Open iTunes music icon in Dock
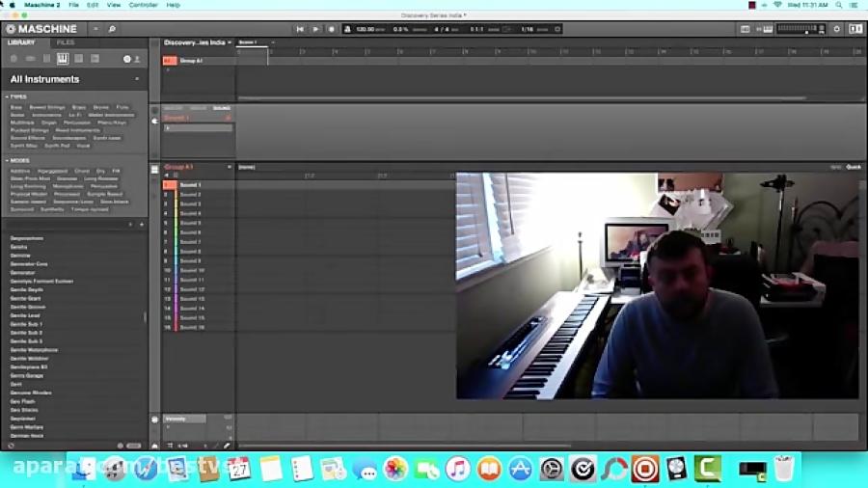Image resolution: width=868 pixels, height=488 pixels. click(x=458, y=469)
